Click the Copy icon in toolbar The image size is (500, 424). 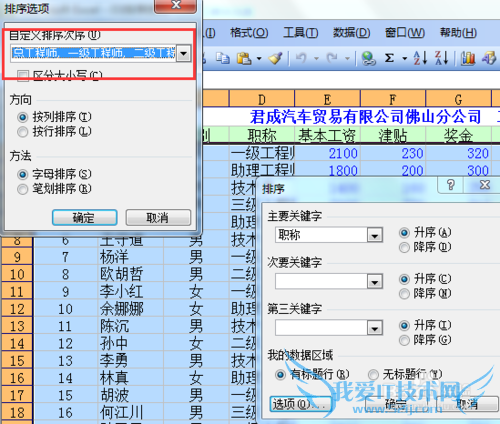(223, 58)
